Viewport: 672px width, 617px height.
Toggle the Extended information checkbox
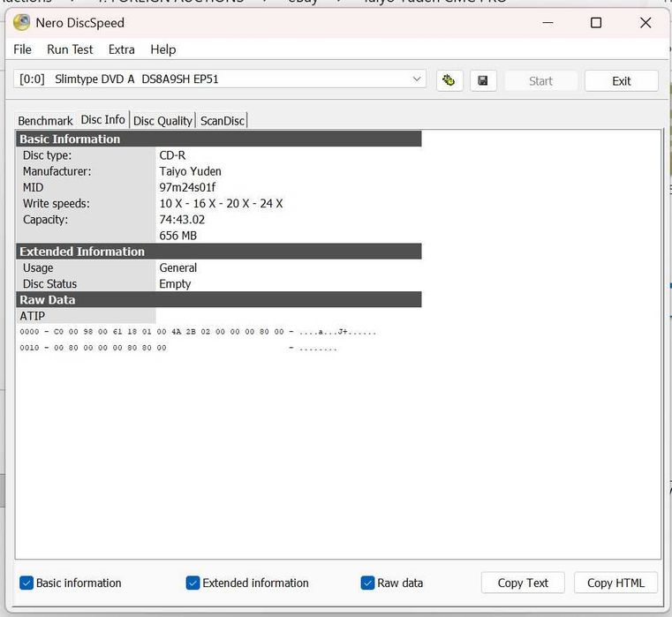click(x=193, y=583)
